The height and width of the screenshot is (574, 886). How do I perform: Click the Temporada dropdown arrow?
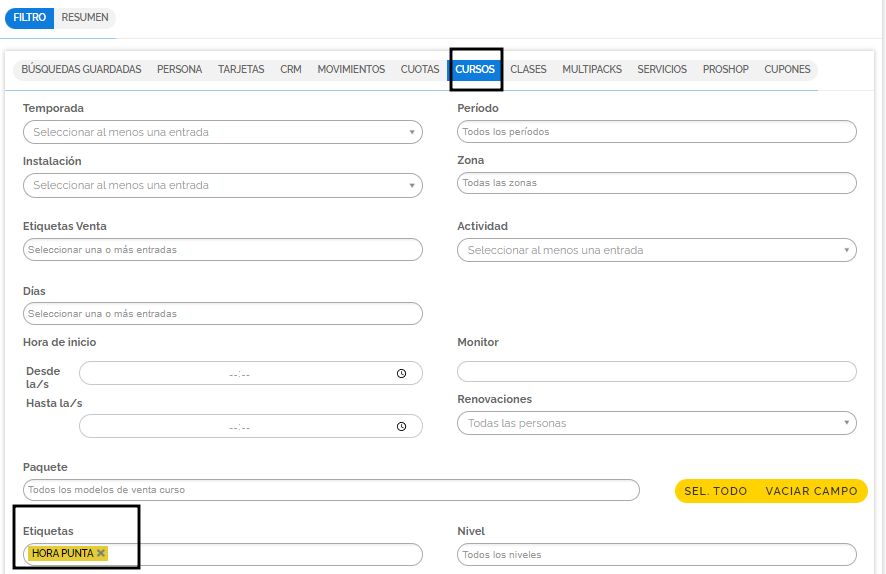click(412, 132)
